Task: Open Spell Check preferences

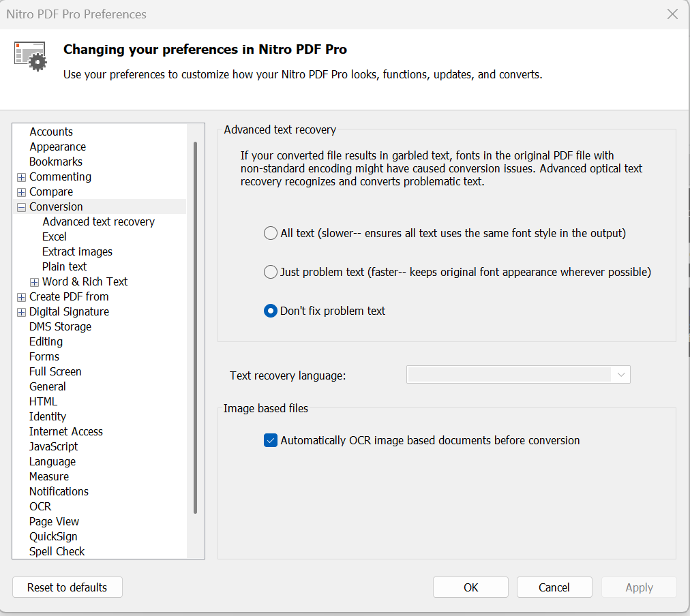Action: click(x=57, y=551)
